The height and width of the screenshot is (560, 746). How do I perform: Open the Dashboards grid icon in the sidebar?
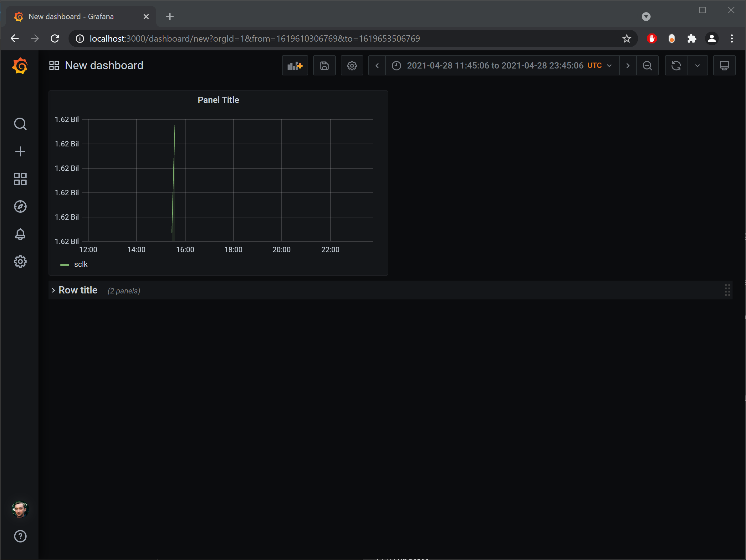(x=20, y=179)
